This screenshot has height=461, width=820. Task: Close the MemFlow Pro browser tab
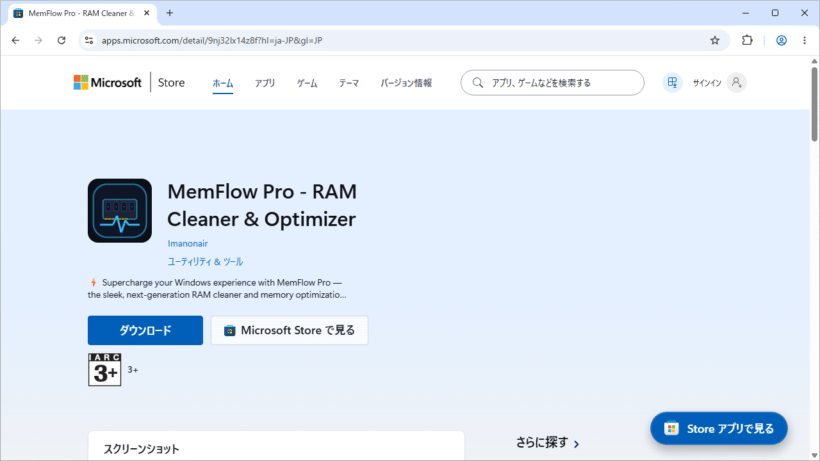point(146,13)
